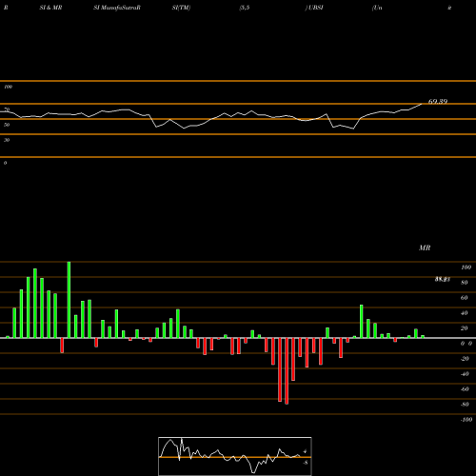Click the longest red MR histogram bar

(287, 371)
